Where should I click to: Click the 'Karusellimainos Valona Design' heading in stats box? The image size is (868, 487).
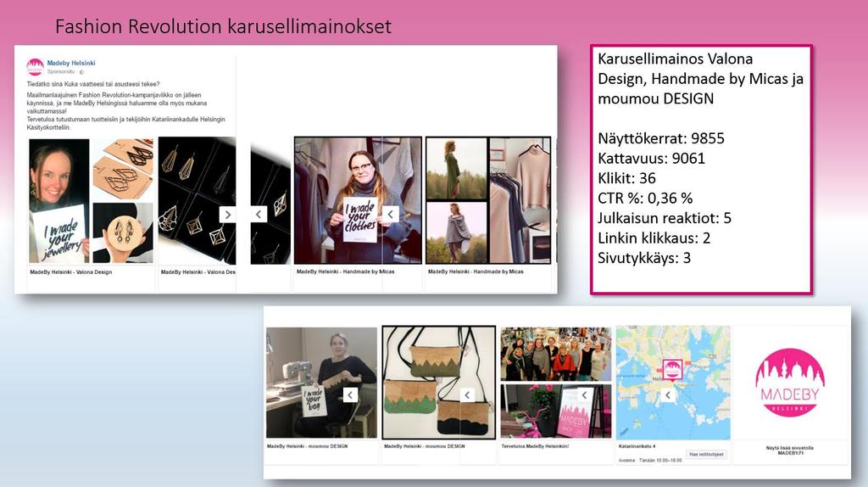700,79
